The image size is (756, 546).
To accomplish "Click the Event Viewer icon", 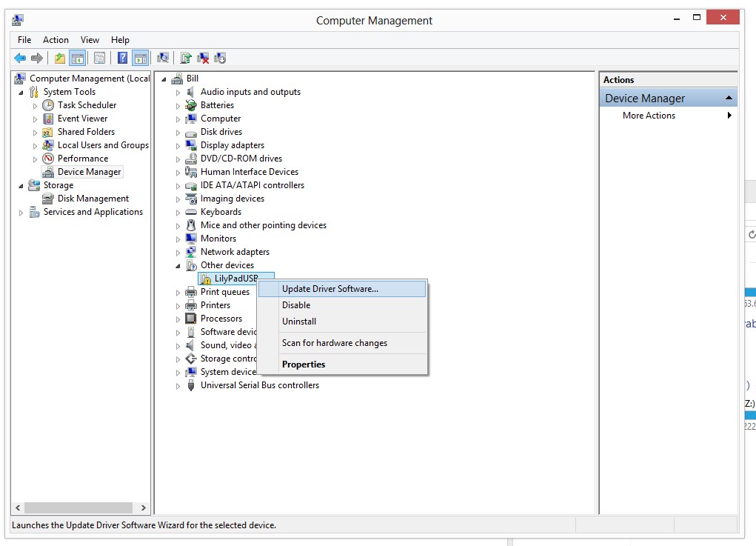I will [47, 119].
